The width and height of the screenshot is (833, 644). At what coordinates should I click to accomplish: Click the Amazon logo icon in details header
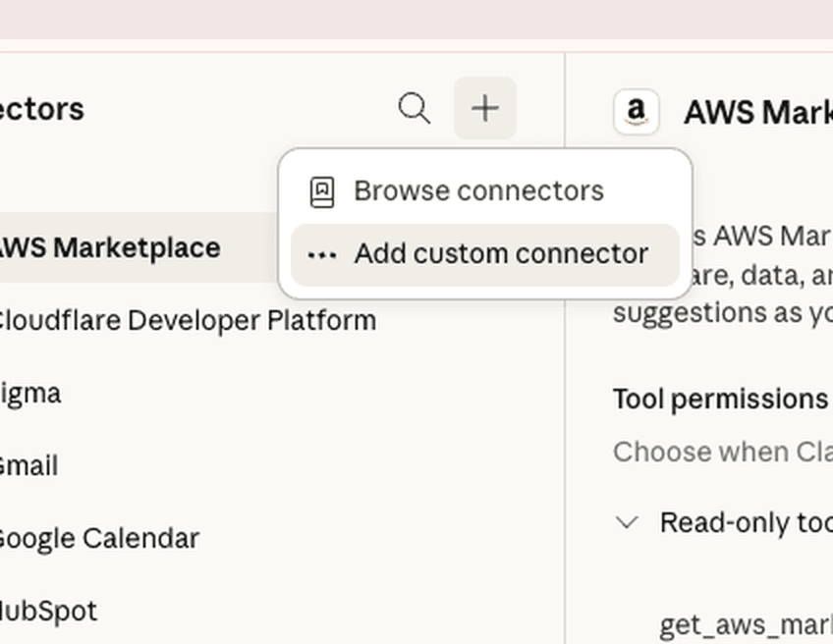[x=637, y=112]
